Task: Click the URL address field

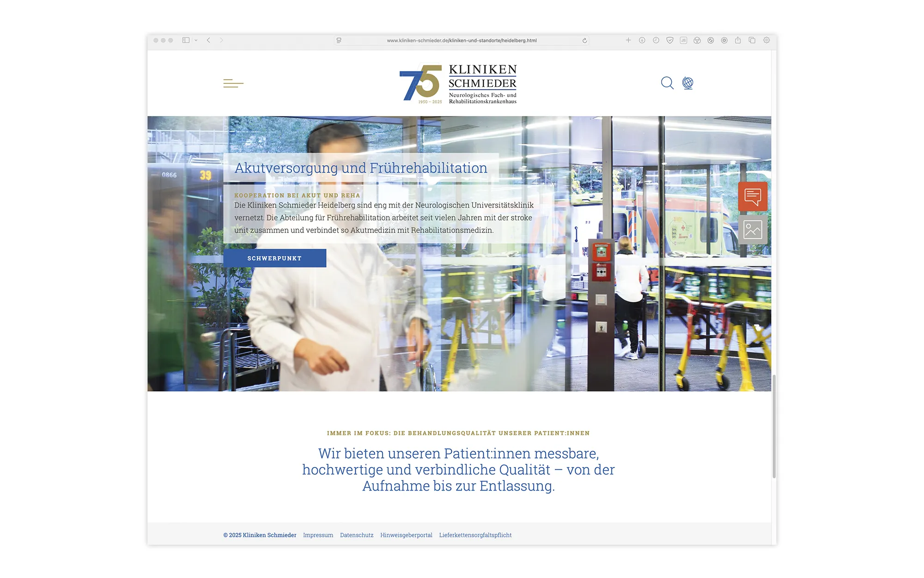Action: click(x=461, y=41)
